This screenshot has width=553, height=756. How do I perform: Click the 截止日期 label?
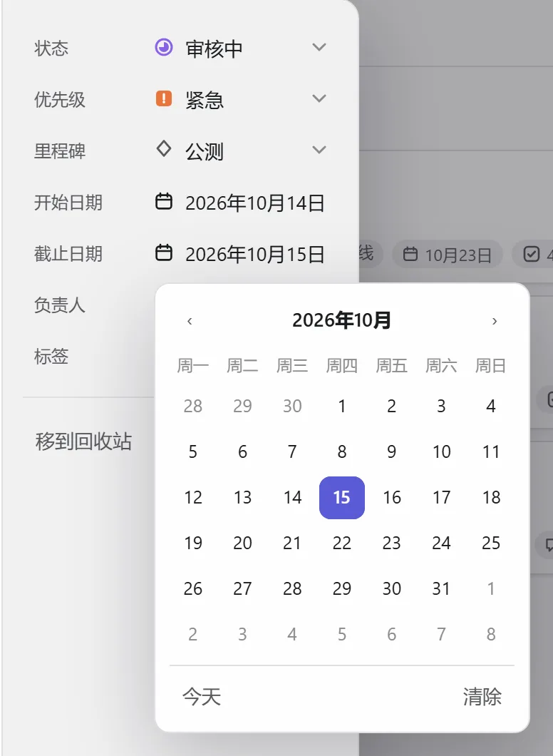[68, 254]
